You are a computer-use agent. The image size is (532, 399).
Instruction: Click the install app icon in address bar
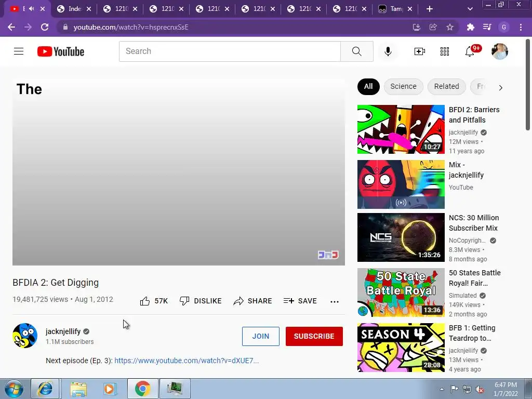pyautogui.click(x=416, y=27)
